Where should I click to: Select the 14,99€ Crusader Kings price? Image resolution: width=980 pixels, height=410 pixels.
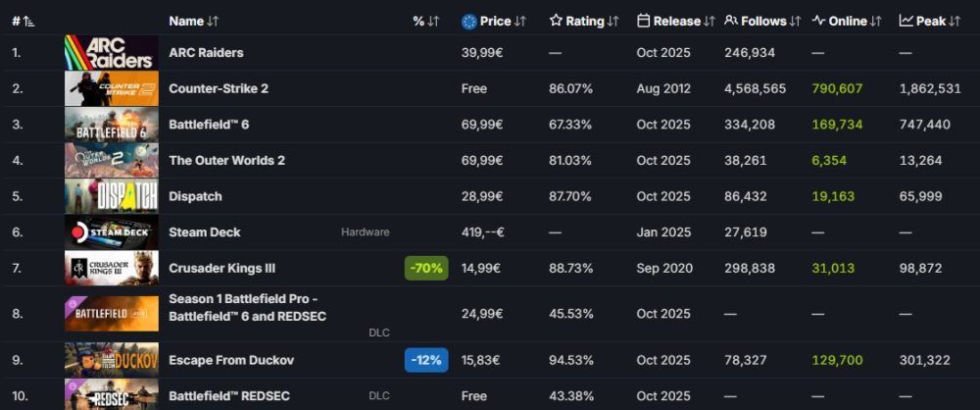[482, 268]
